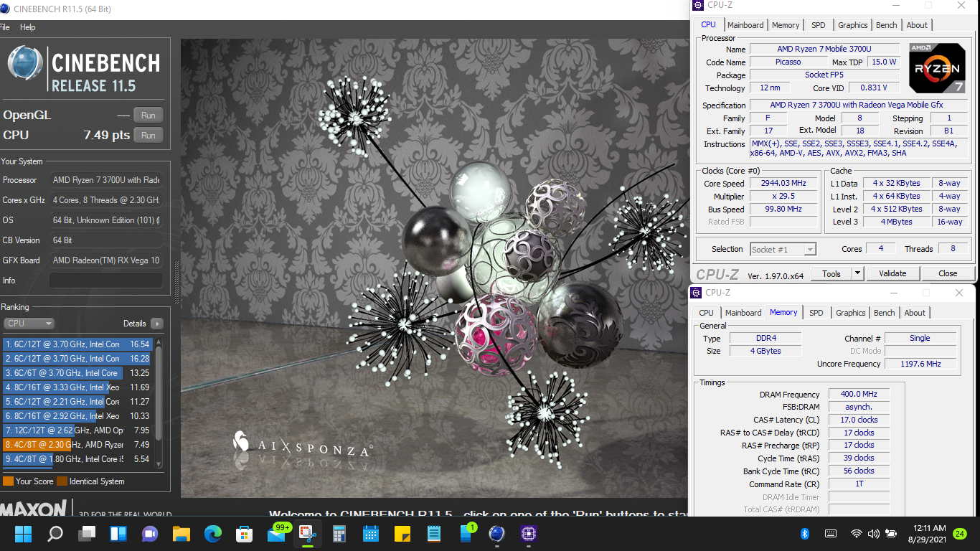Open About tab in top CPU-Z window

917,25
